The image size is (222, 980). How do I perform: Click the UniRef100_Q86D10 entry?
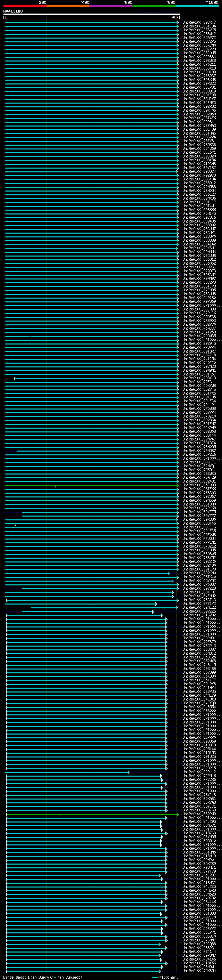(199, 936)
